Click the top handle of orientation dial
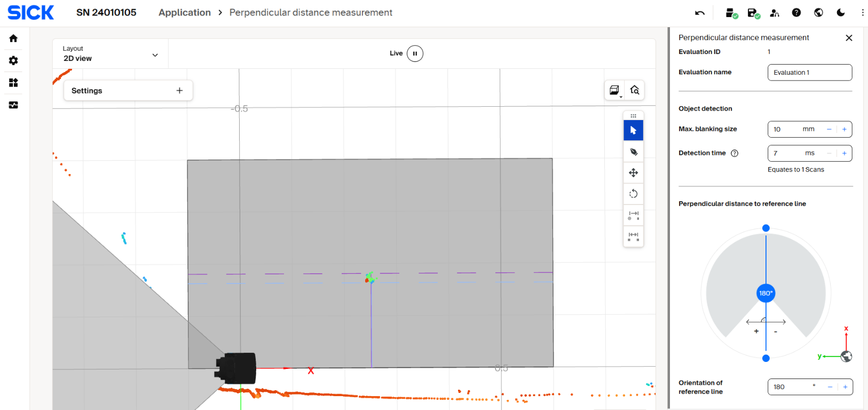This screenshot has height=410, width=868. tap(766, 228)
